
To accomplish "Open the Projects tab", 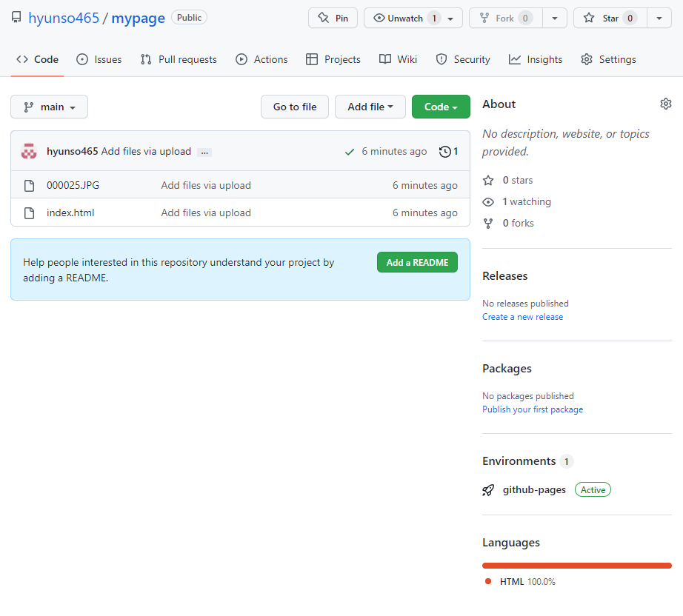I will pos(333,60).
